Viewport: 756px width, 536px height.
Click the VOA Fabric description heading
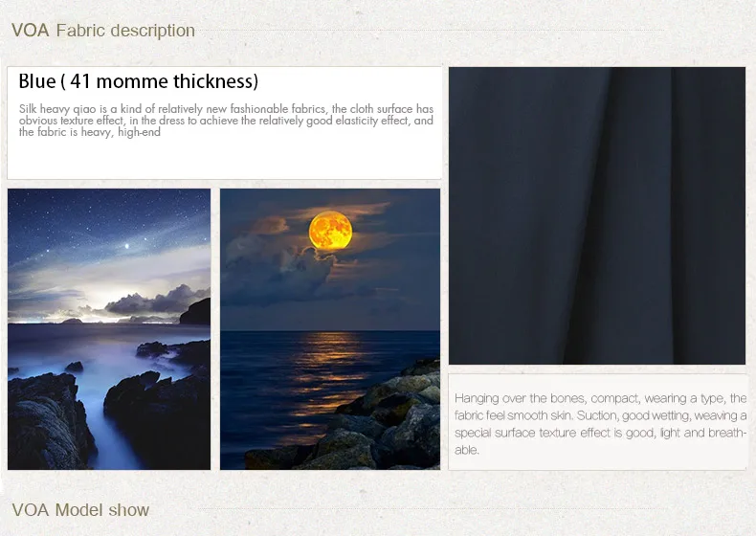103,31
